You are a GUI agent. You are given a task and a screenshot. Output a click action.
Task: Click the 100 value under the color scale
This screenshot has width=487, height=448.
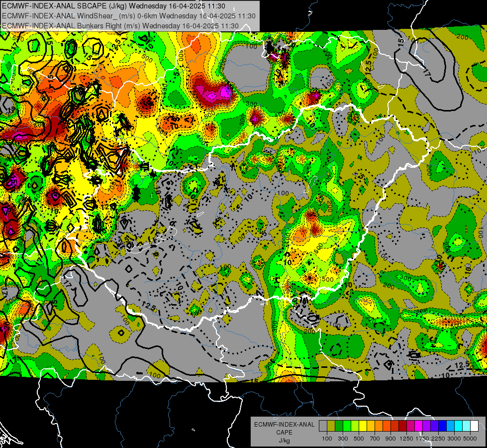click(327, 439)
